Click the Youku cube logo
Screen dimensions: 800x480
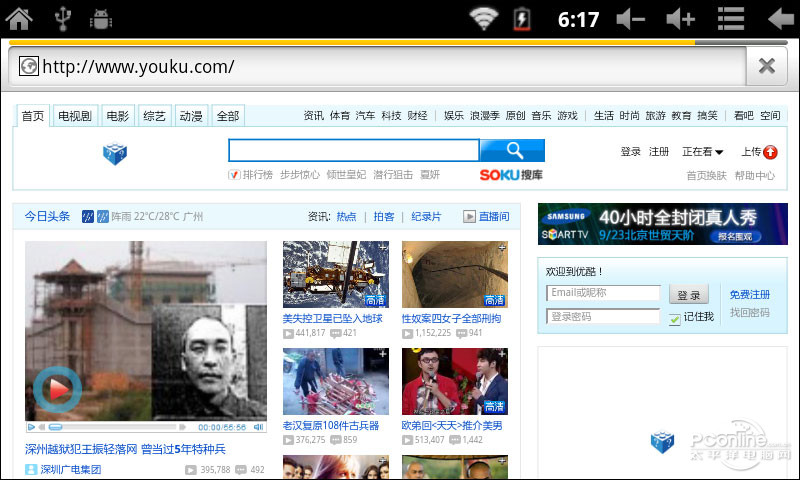point(115,154)
